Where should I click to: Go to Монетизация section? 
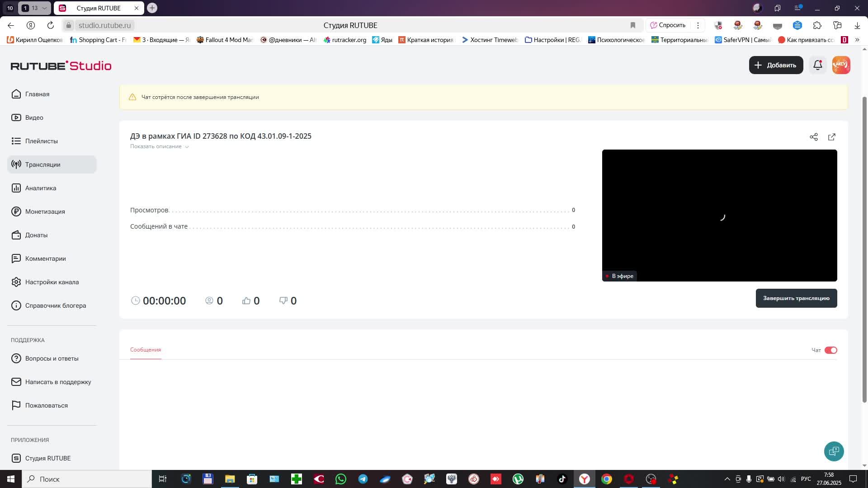pos(45,211)
